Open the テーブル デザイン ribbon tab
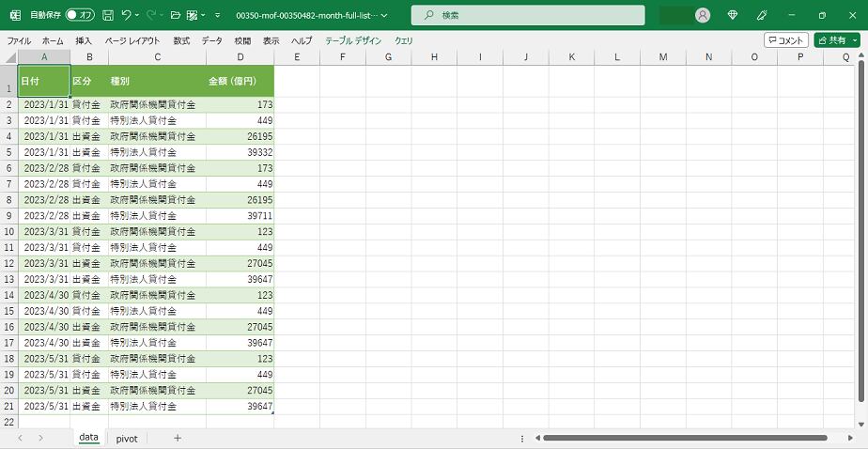This screenshot has height=449, width=868. 353,41
